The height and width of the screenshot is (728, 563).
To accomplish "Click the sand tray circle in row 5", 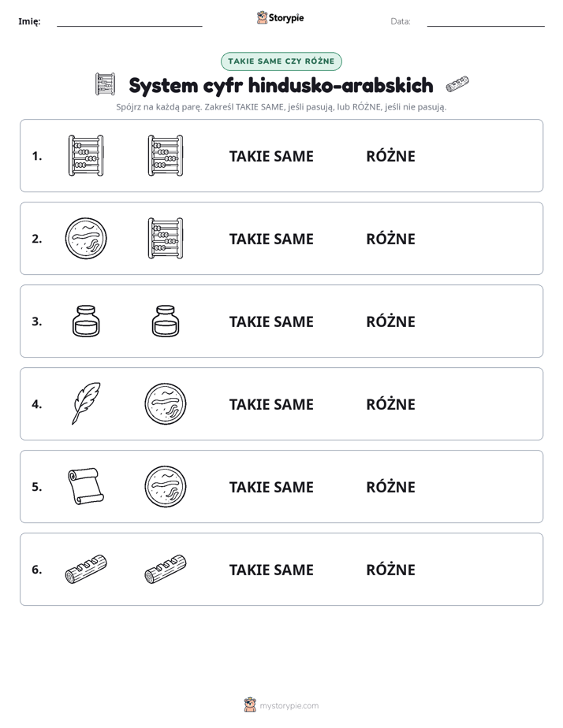I will point(166,486).
